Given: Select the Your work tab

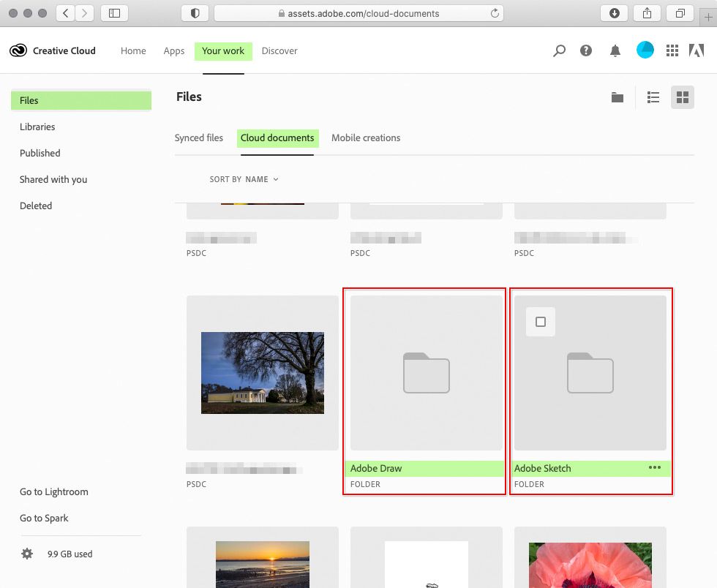Looking at the screenshot, I should 223,50.
